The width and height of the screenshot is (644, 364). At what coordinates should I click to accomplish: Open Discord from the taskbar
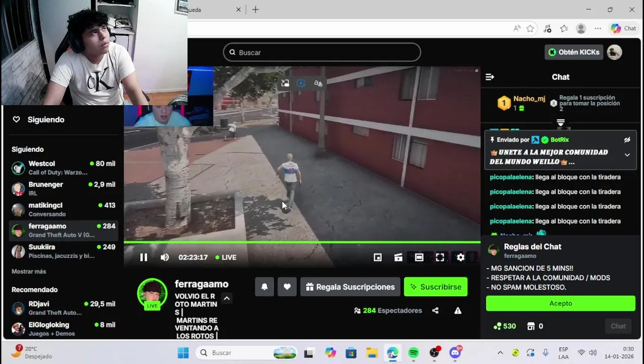(x=455, y=353)
